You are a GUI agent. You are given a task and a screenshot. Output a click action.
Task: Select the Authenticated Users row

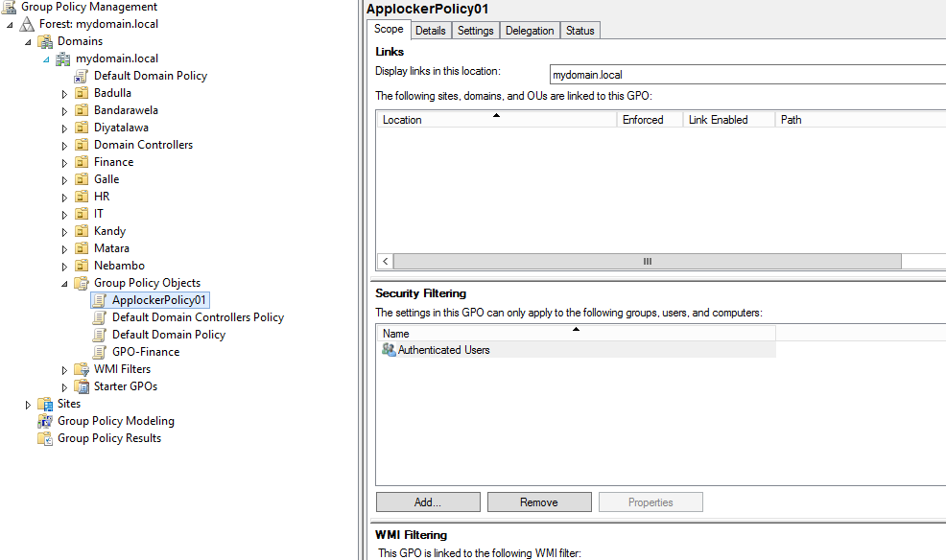577,350
